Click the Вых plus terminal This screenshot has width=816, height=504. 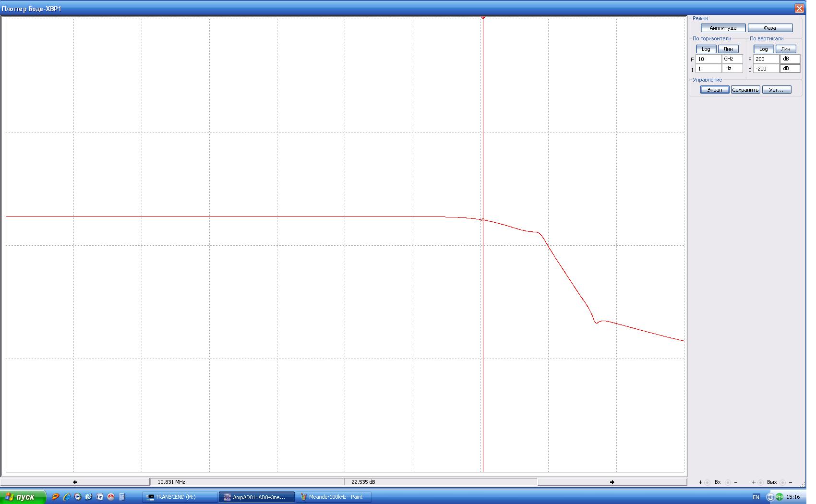760,482
